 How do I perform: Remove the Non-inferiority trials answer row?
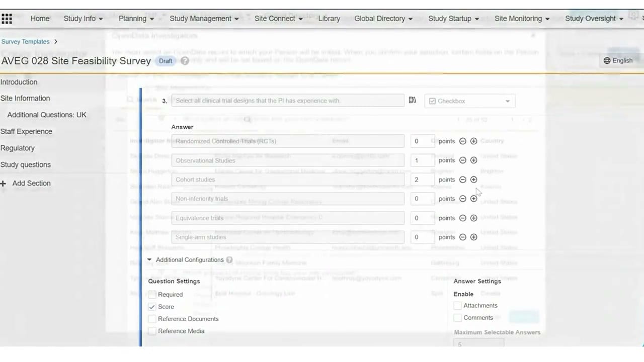click(463, 199)
